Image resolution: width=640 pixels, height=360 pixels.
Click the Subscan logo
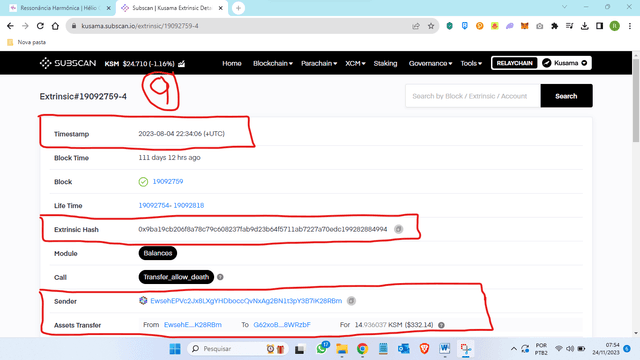[68, 63]
